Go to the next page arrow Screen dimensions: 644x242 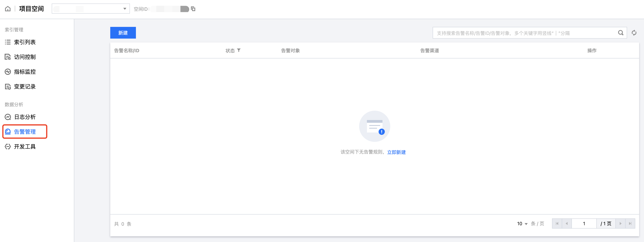click(620, 223)
